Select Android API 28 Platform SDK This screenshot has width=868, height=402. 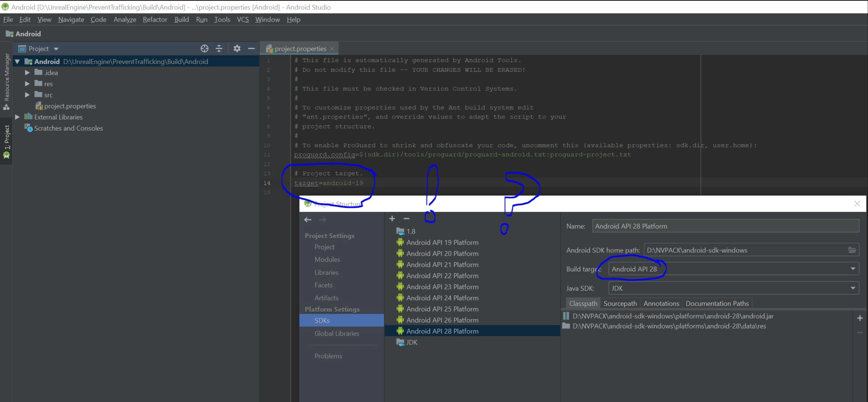[472, 331]
